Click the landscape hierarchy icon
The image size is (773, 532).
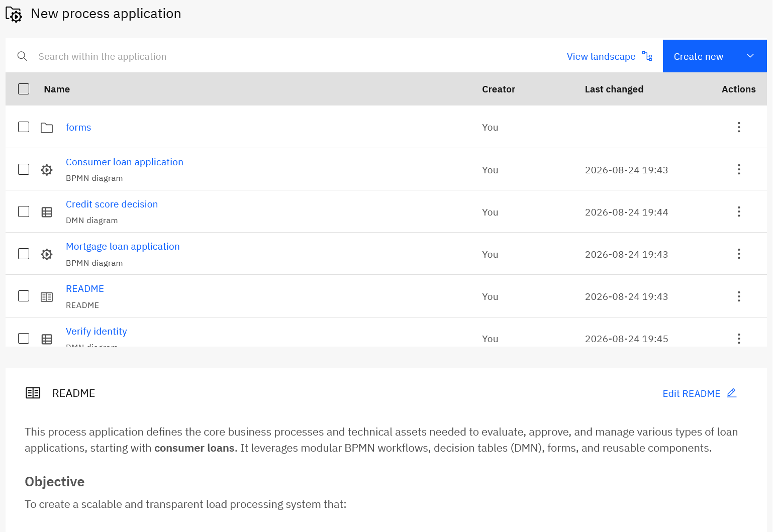[647, 56]
